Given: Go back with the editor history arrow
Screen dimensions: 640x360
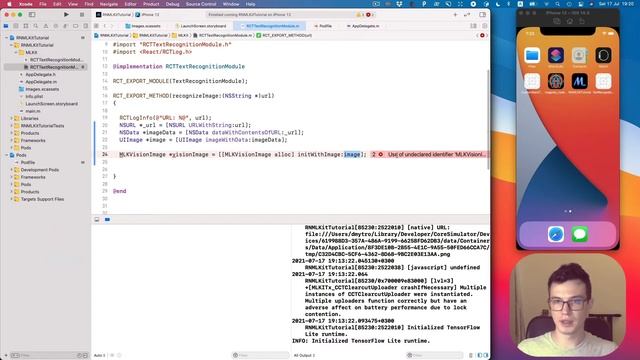Looking at the screenshot, I should pos(105,26).
